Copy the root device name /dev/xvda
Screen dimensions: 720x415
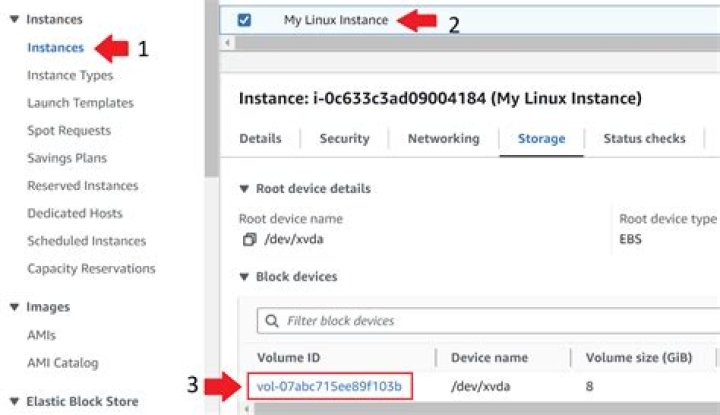pyautogui.click(x=249, y=239)
